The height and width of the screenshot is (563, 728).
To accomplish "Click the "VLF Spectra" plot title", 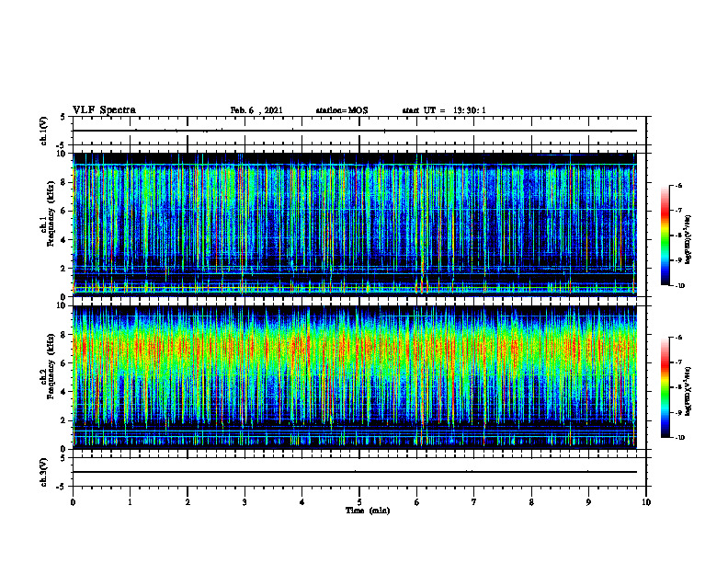I will click(104, 110).
